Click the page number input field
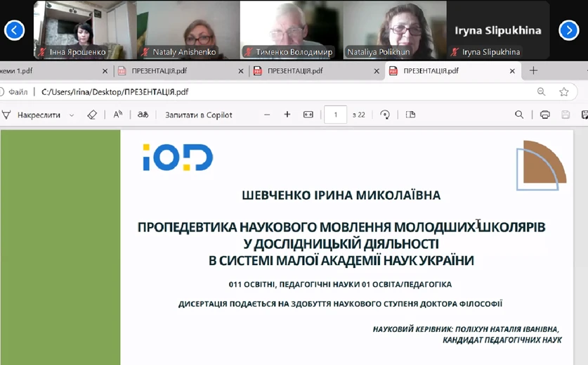This screenshot has width=588, height=365. click(x=336, y=115)
